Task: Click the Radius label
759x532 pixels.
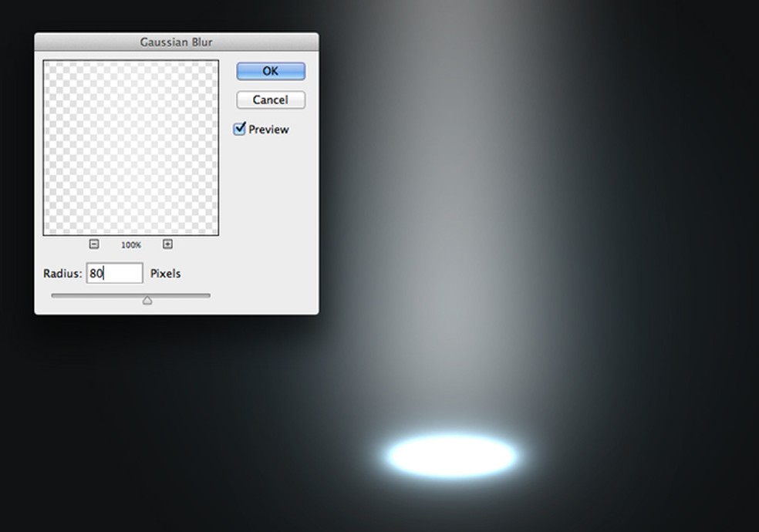Action: click(x=62, y=273)
